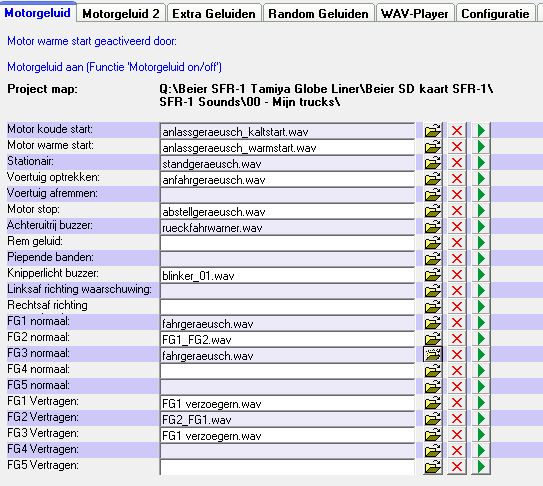Delete the Motor koude start sound file

(457, 131)
